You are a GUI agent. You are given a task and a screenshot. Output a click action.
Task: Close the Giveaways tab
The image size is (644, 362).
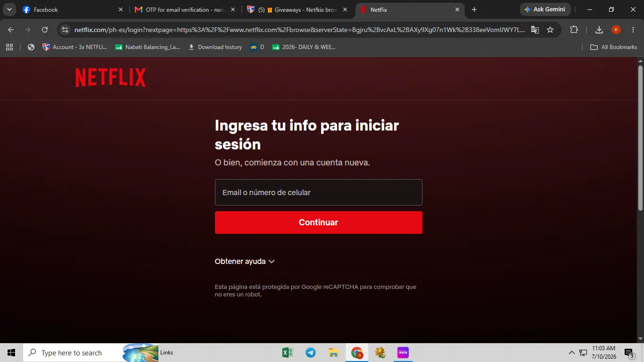tap(345, 9)
